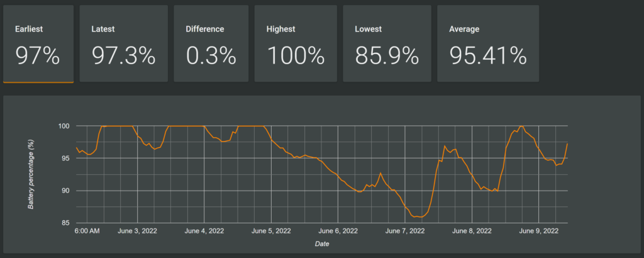Click the orange line's final point at right
644x258 pixels.
click(567, 143)
